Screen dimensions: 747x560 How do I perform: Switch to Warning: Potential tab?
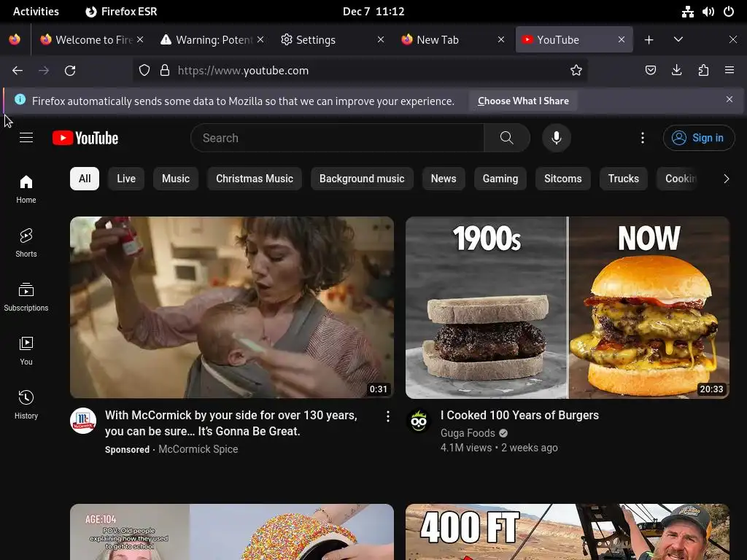click(x=212, y=40)
